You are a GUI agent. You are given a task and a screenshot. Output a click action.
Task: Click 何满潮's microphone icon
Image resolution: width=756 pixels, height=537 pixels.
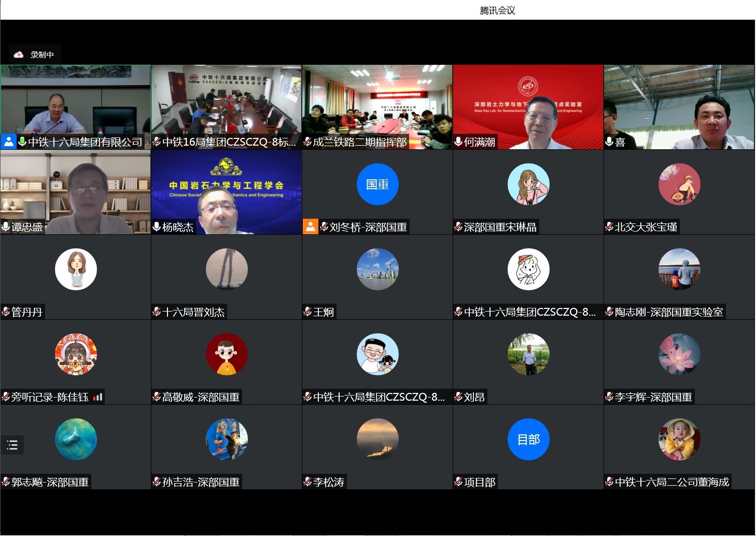click(458, 142)
